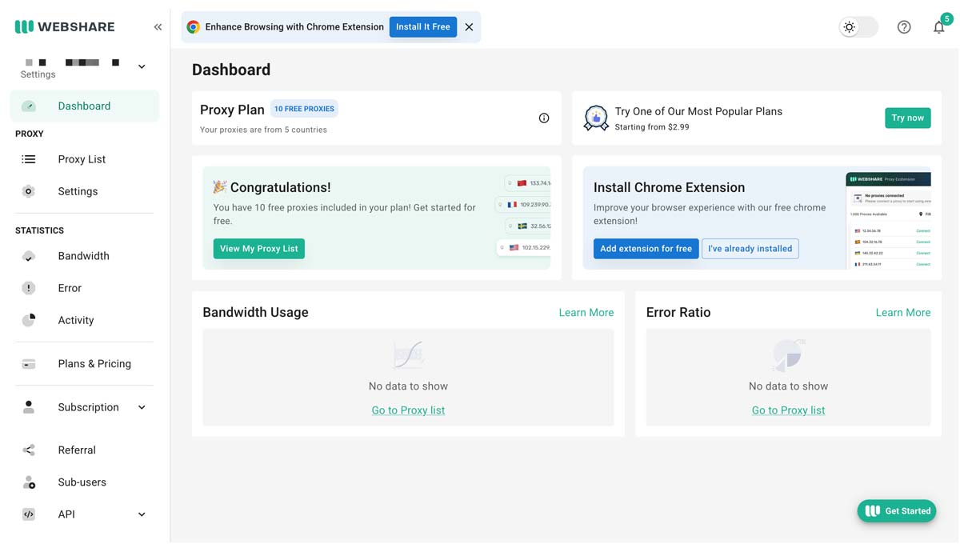
Task: Click the help question mark icon
Action: point(904,27)
